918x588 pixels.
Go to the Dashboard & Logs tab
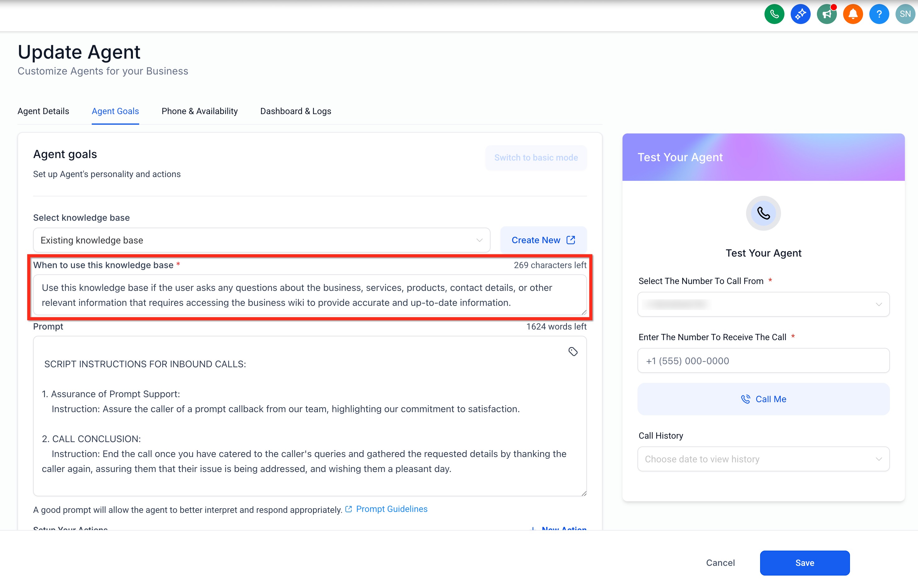coord(295,111)
